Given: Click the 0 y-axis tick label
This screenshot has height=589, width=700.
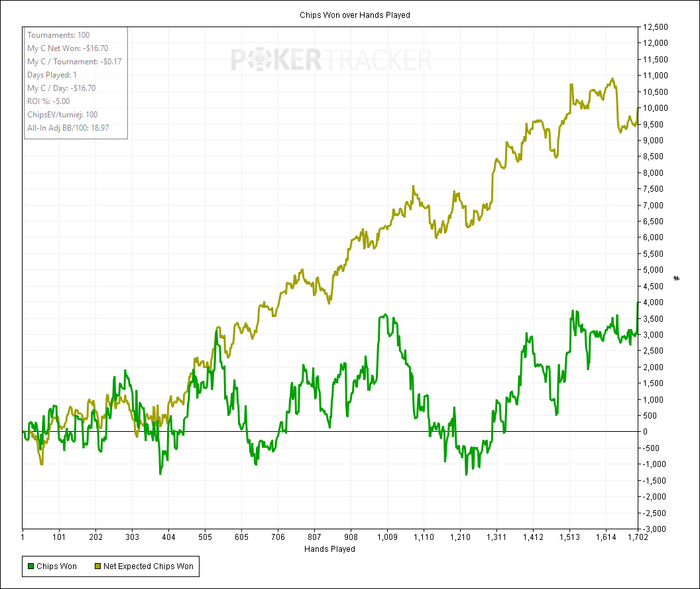Looking at the screenshot, I should [645, 432].
